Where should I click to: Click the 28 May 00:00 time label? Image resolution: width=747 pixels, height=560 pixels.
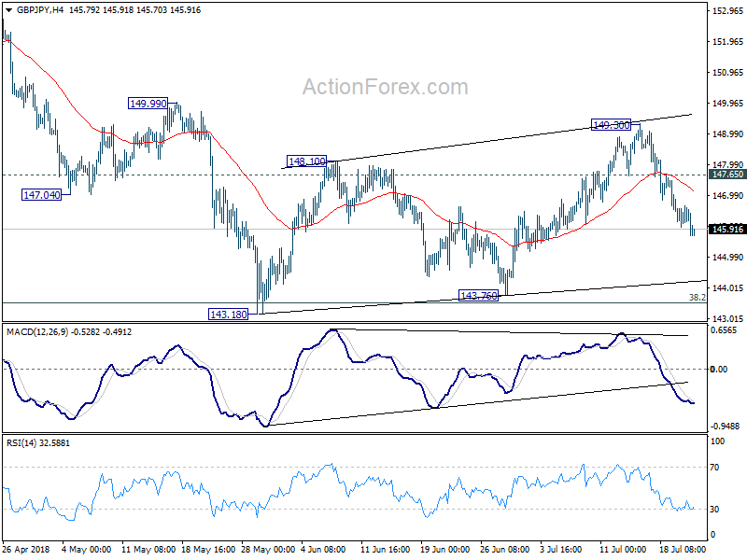coord(268,550)
